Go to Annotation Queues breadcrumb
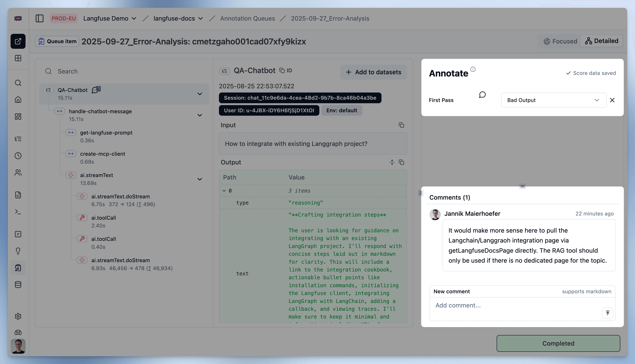 point(247,19)
